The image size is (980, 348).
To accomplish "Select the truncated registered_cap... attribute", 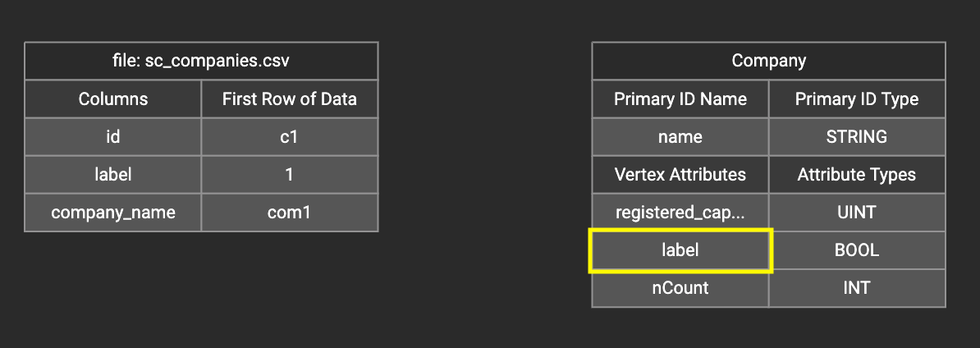I will 680,213.
